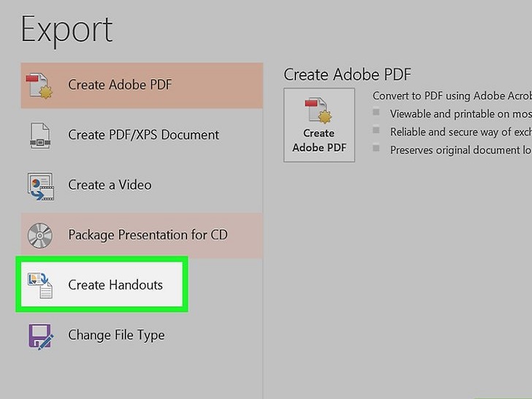Screen dimensions: 532x399
Task: Click the Create Adobe PDF sidebar icon
Action: [40, 85]
